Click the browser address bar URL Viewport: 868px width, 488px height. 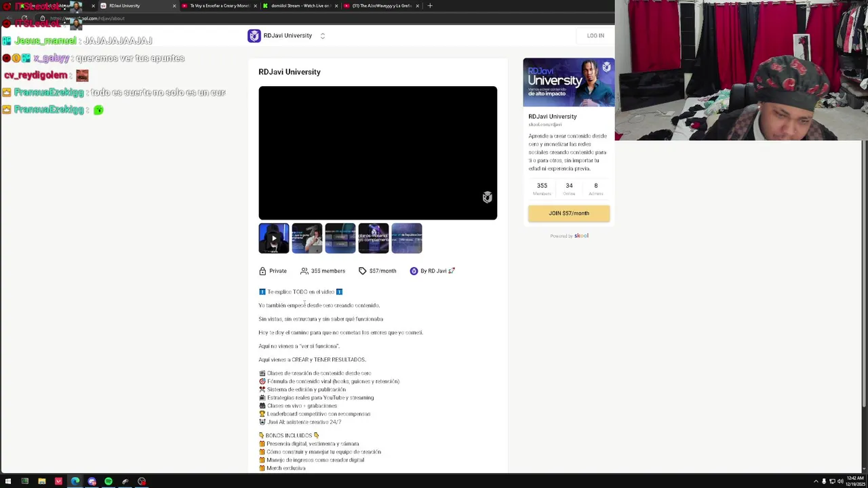click(87, 18)
